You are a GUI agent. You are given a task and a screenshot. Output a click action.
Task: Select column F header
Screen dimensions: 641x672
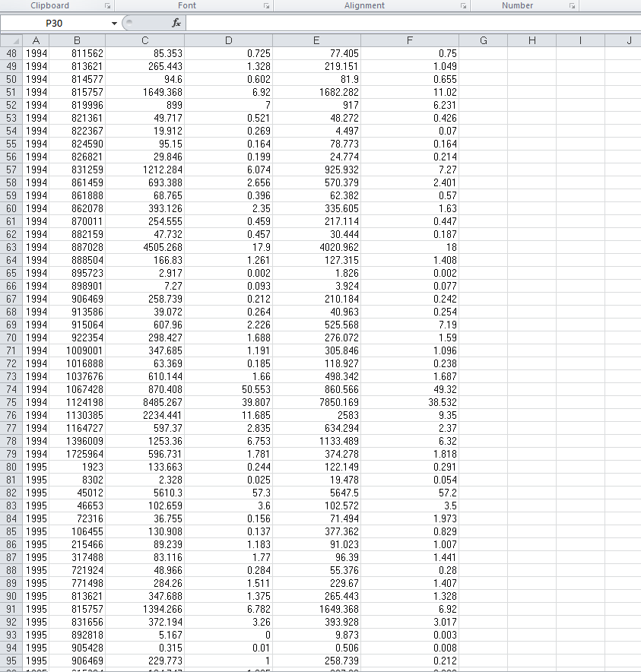410,39
